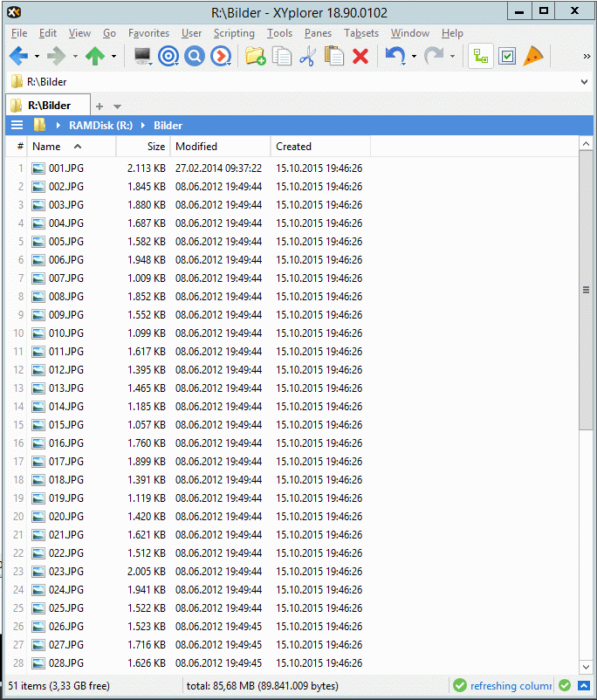Click the Cut scissors icon

(307, 57)
